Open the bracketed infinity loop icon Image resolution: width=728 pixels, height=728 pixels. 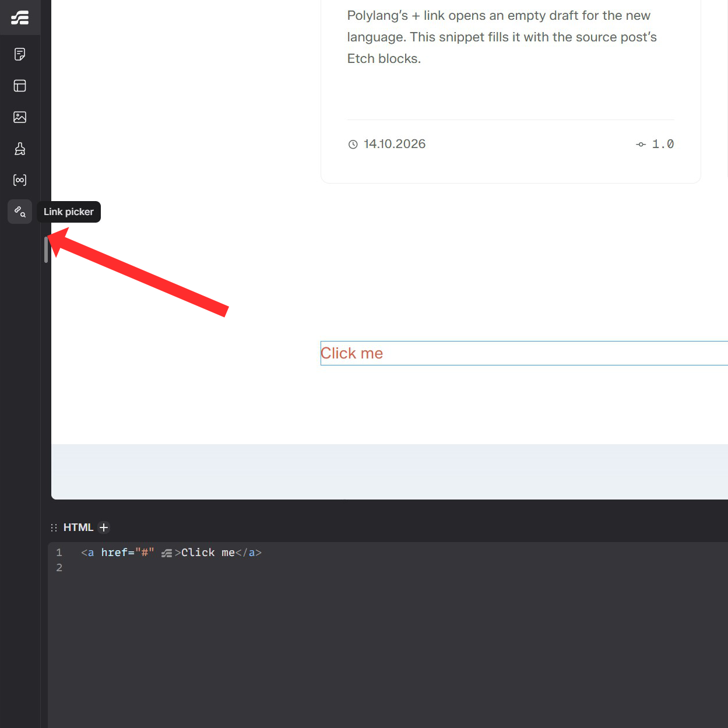pyautogui.click(x=20, y=180)
